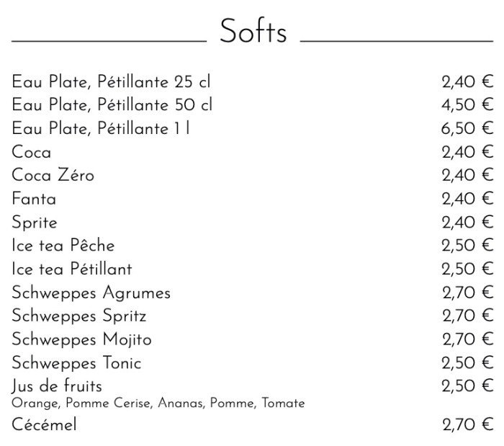Pick the Fanta drink entry
This screenshot has width=504, height=446.
click(34, 199)
